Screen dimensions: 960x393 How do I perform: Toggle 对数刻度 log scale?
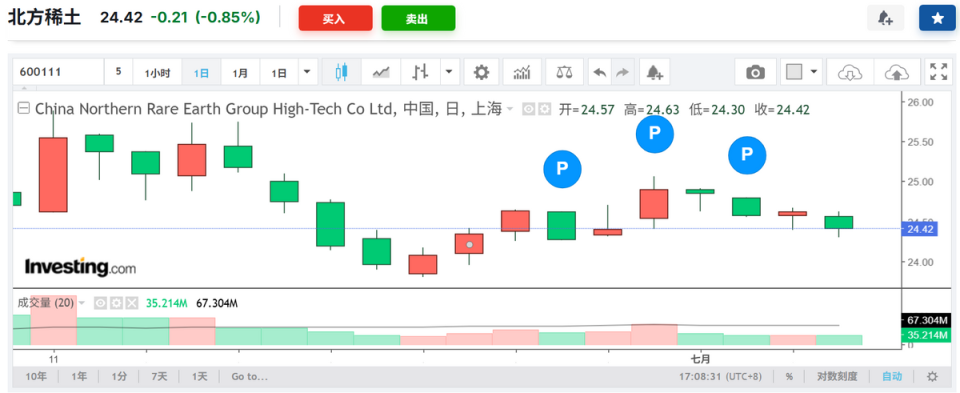pos(838,376)
